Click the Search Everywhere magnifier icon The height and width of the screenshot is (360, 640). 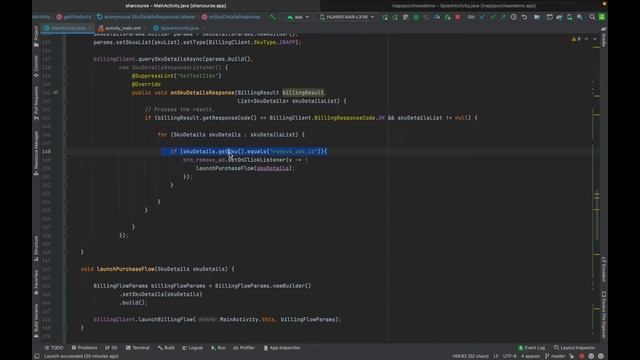point(592,17)
